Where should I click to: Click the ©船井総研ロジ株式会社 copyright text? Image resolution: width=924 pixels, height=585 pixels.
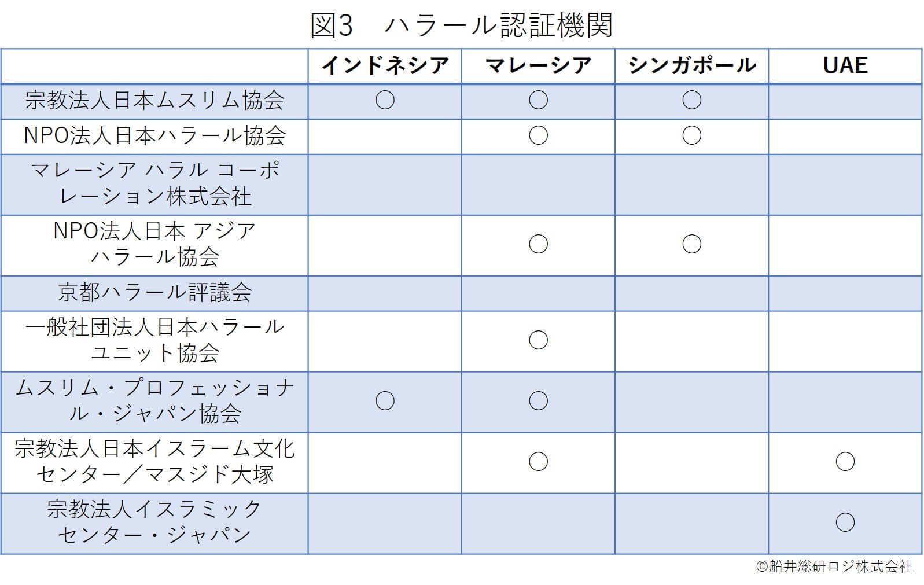pyautogui.click(x=834, y=566)
